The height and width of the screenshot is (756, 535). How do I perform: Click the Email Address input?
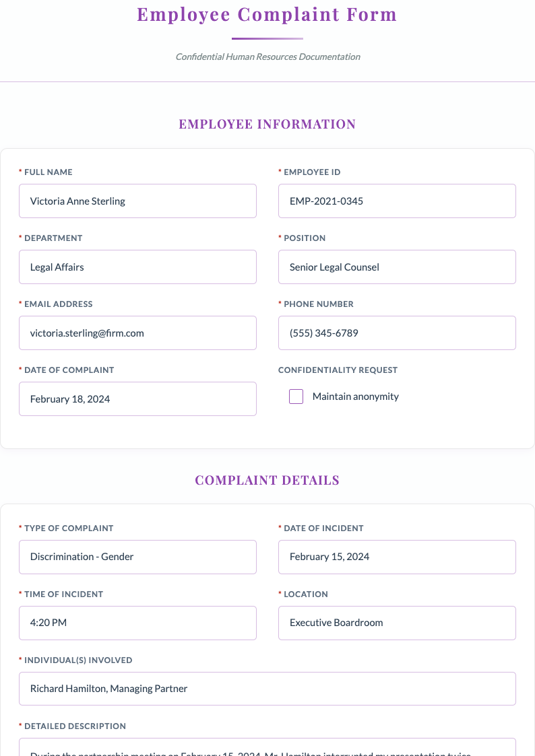tap(137, 333)
